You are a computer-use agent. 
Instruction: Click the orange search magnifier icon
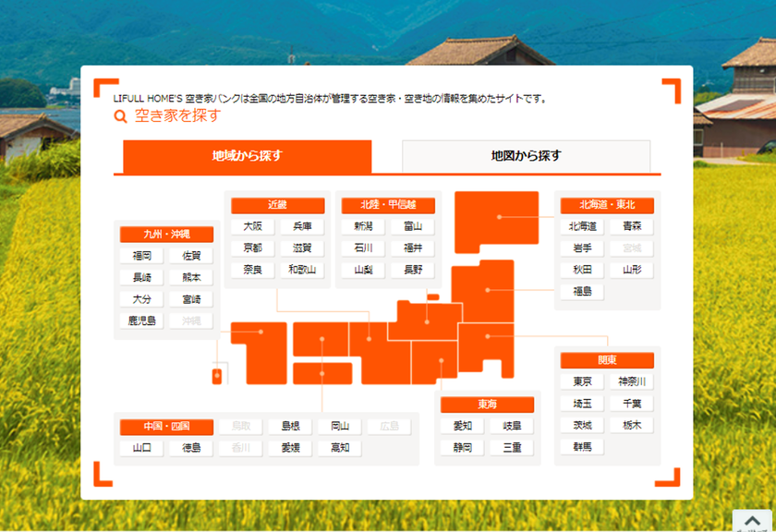tap(119, 115)
